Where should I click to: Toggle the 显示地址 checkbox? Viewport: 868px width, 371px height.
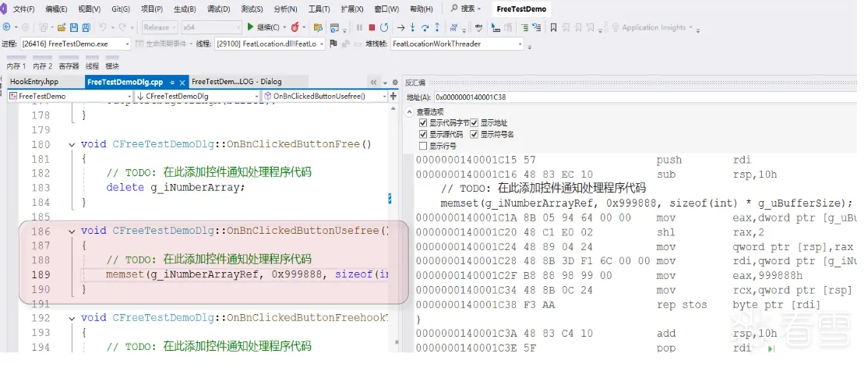point(475,123)
